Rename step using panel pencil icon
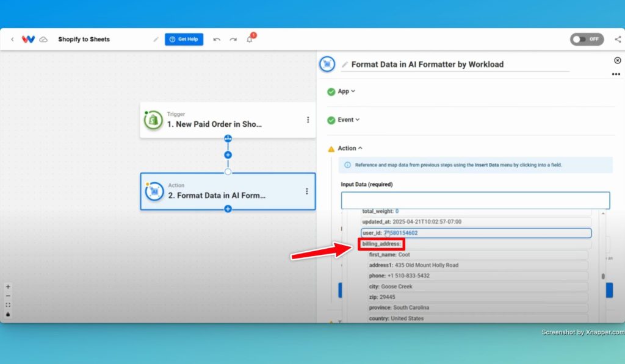 click(x=345, y=65)
